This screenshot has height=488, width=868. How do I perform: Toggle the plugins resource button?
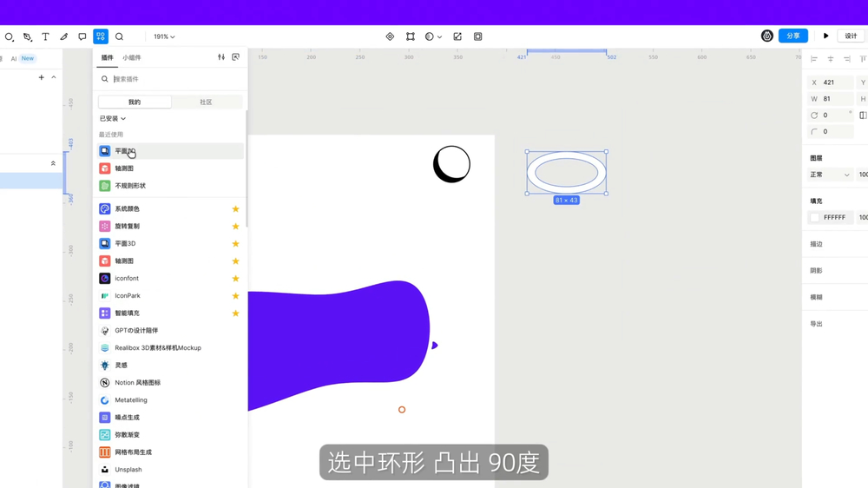pyautogui.click(x=101, y=36)
